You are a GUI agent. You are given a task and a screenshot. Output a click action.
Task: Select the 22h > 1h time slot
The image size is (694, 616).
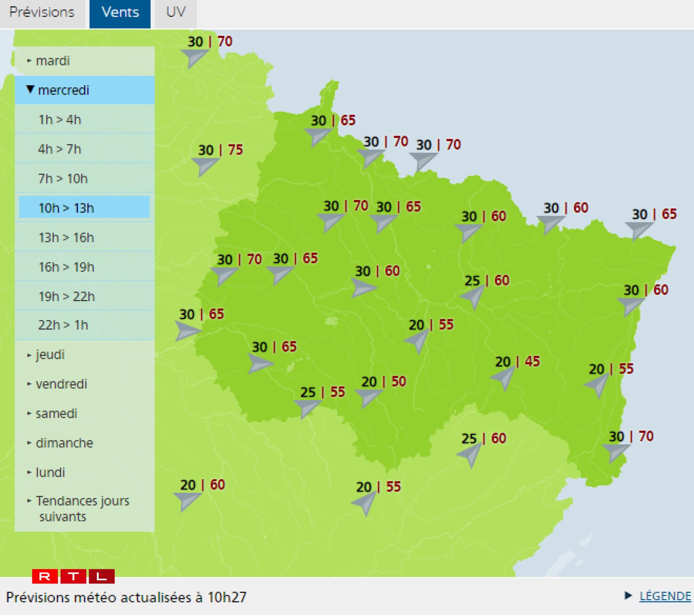point(63,325)
